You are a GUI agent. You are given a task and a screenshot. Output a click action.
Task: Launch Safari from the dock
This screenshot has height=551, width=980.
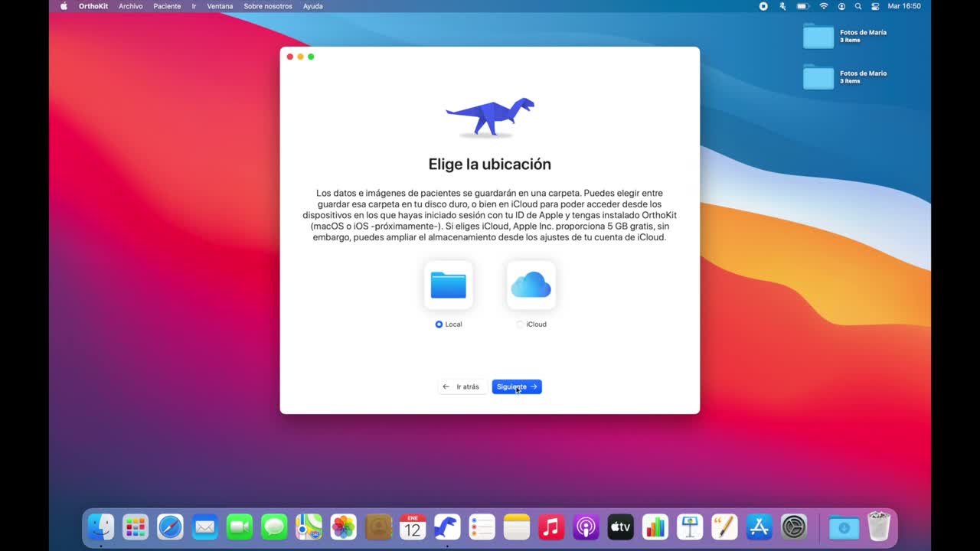pyautogui.click(x=170, y=527)
